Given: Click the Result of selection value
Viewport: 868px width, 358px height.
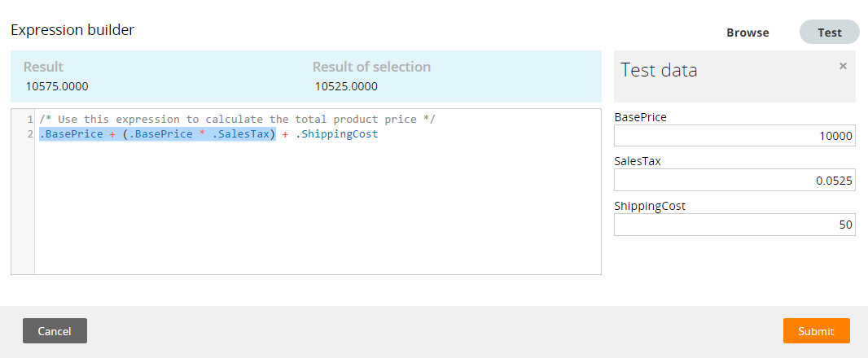Looking at the screenshot, I should (346, 87).
